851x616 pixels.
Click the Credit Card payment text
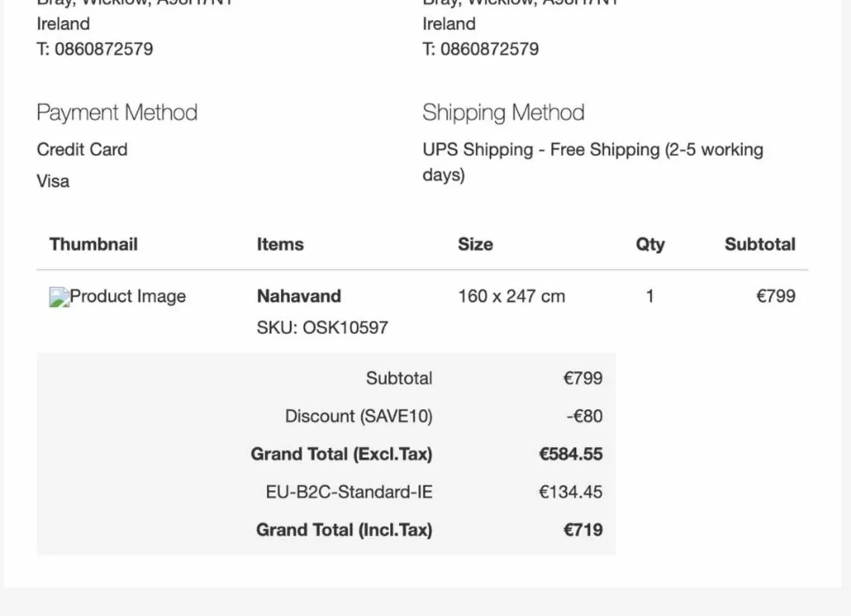point(82,150)
